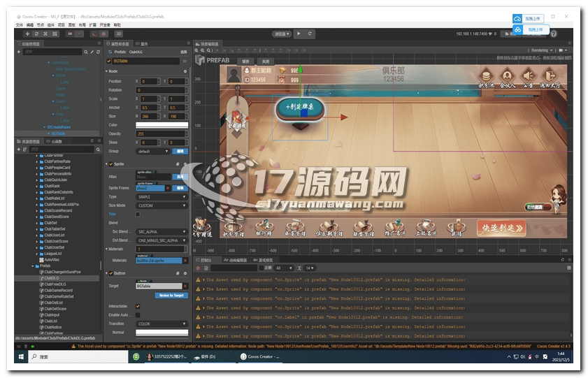Screen dimensions: 588x378
Task: Refresh the preview with reload icon
Action: [310, 34]
